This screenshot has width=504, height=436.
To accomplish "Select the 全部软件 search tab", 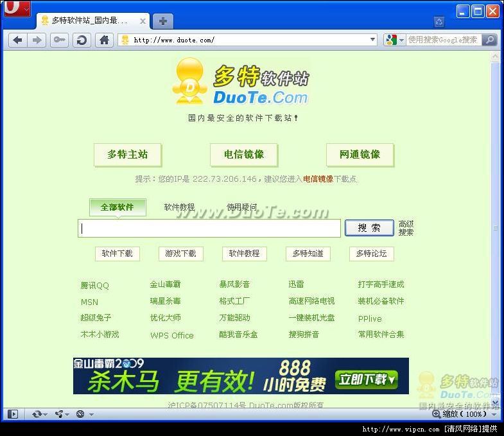I will coord(117,207).
